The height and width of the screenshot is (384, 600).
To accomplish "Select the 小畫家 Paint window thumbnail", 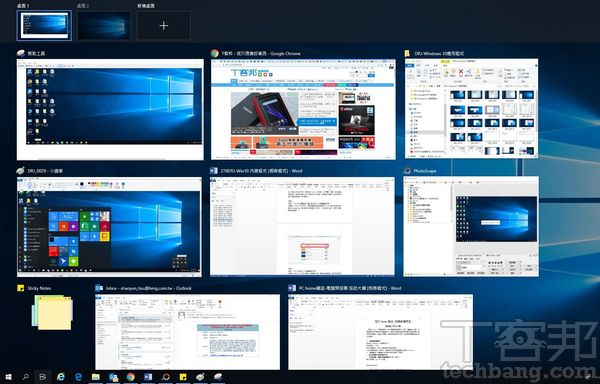I will click(x=109, y=226).
